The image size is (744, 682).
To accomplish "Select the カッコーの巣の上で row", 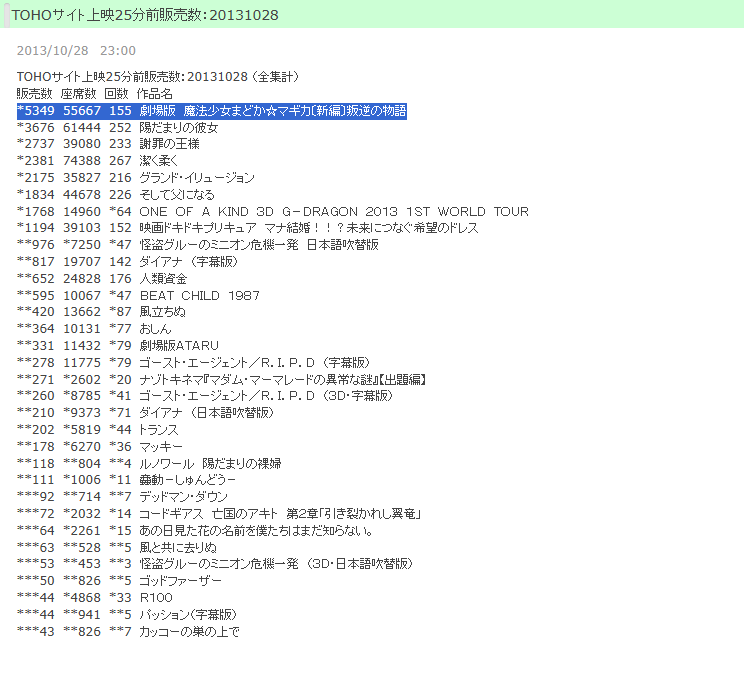I will pos(128,631).
